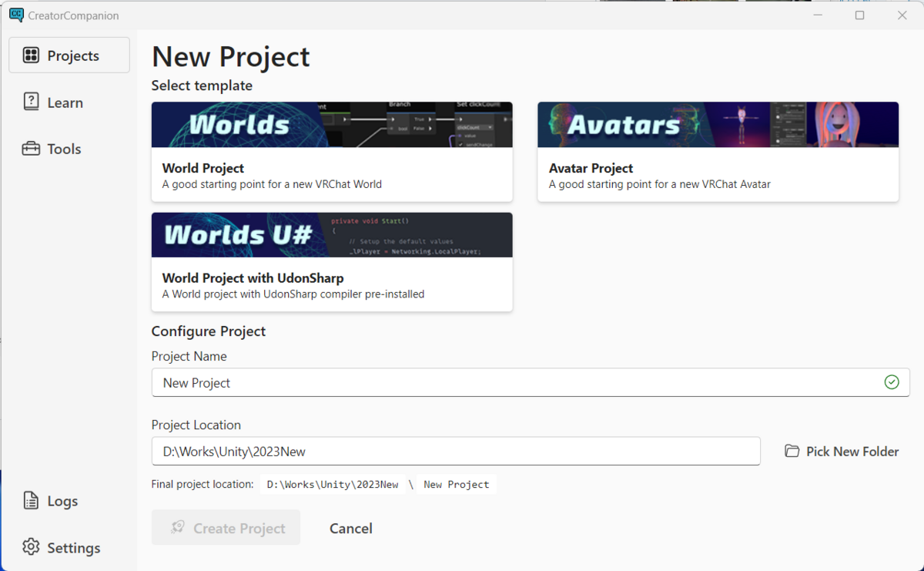Click the 'A good starting point for a new VRChat Avatar' text
Image resolution: width=924 pixels, height=571 pixels.
[660, 184]
